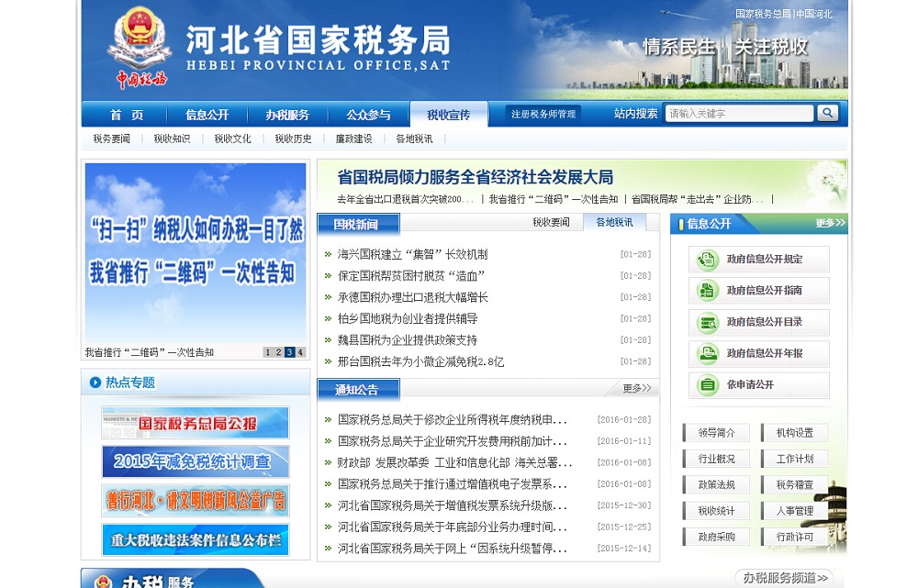Open 税务要闻 submenu link

tap(112, 139)
